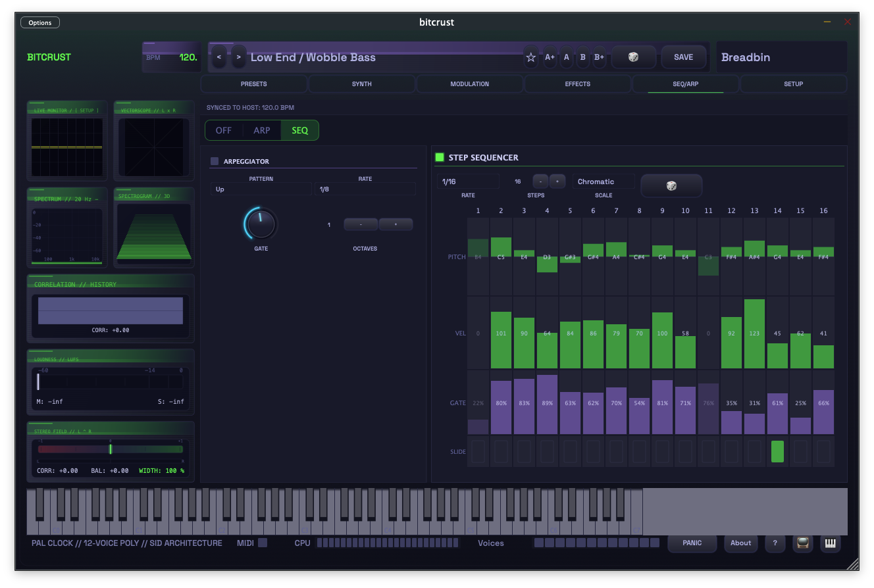Viewport: 874px width, 588px height.
Task: Click the favorite star icon for the preset
Action: click(530, 57)
